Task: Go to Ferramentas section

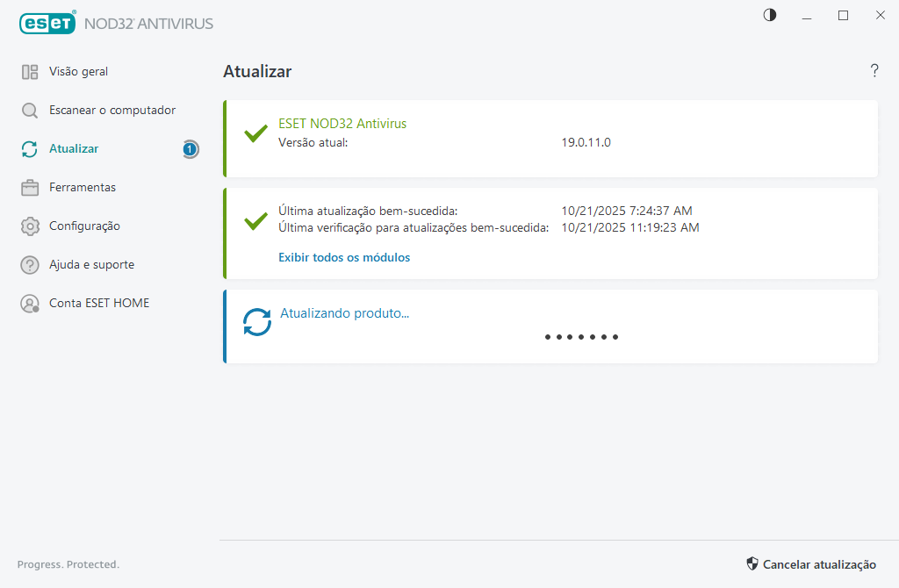Action: 83,188
